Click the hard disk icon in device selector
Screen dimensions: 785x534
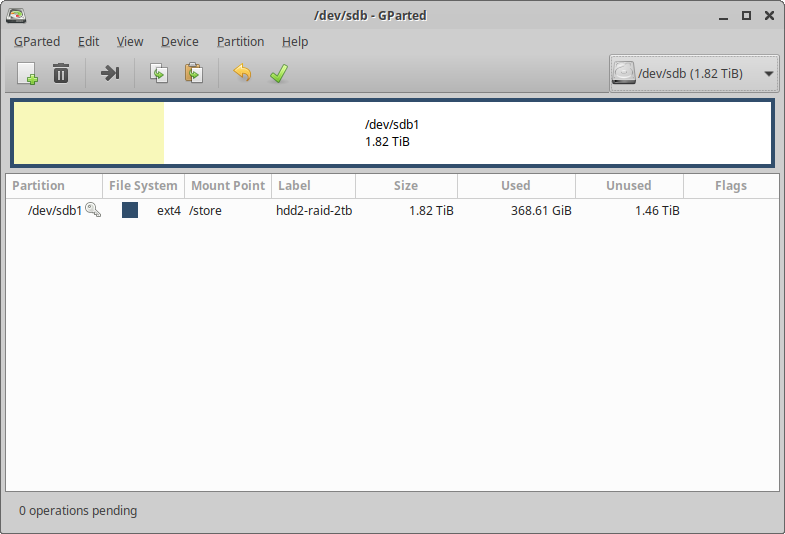point(624,73)
